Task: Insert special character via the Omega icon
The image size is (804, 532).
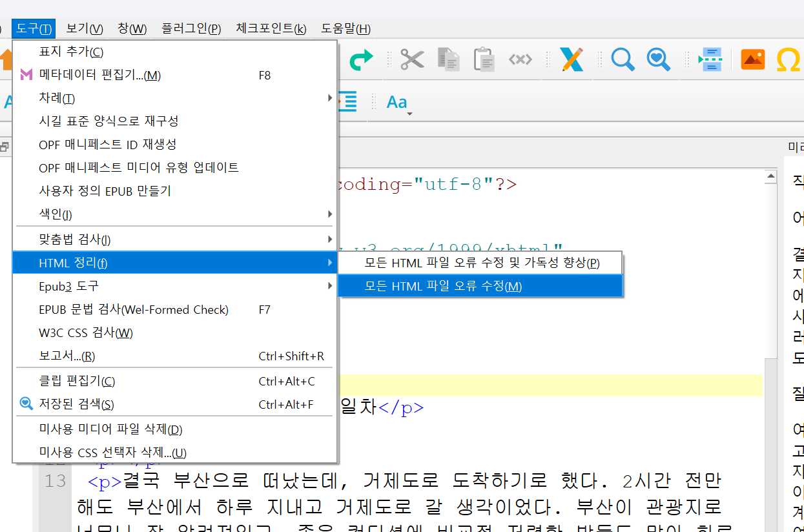Action: (x=789, y=59)
